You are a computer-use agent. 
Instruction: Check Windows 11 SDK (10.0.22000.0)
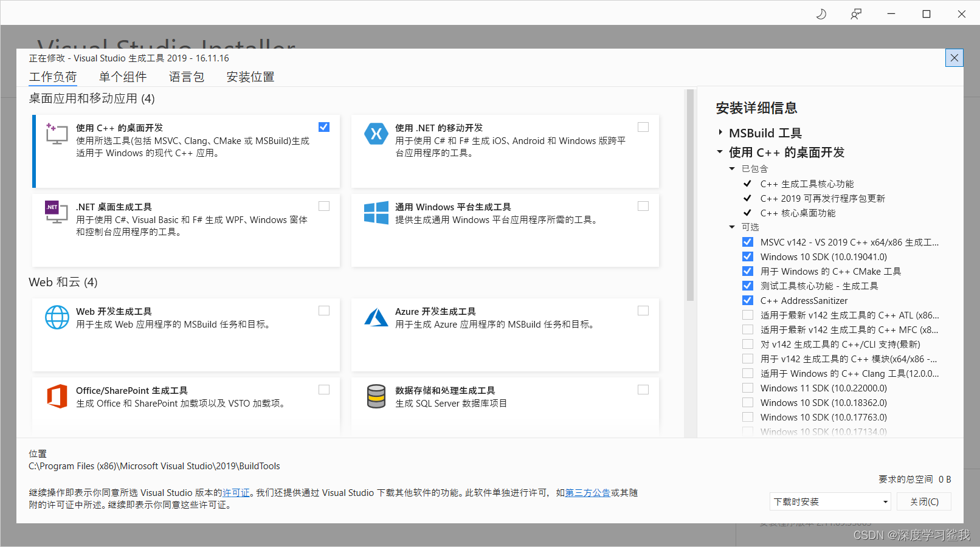(748, 388)
